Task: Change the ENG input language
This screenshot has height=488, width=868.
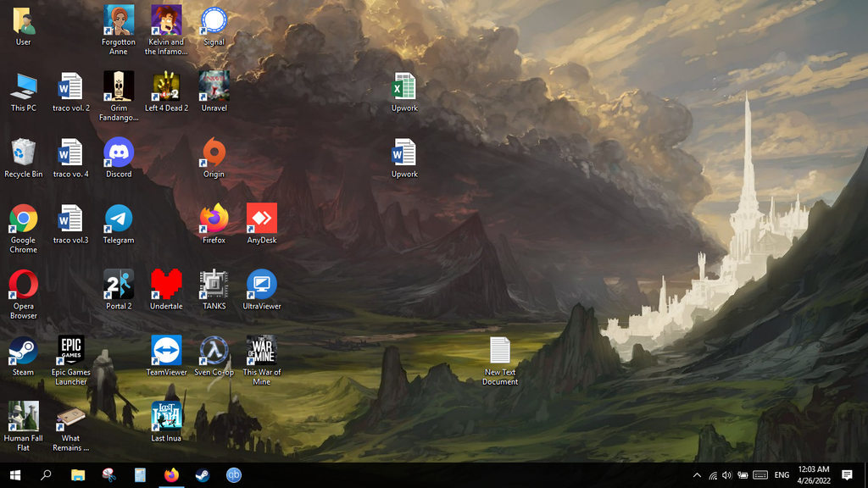Action: pyautogui.click(x=782, y=475)
